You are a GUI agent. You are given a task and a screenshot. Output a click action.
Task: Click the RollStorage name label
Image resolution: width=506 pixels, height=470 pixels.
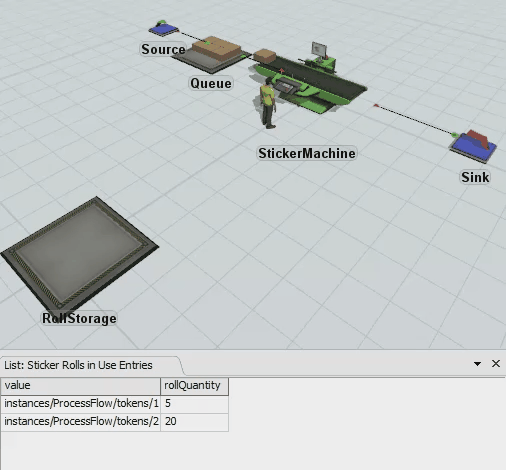pyautogui.click(x=79, y=318)
